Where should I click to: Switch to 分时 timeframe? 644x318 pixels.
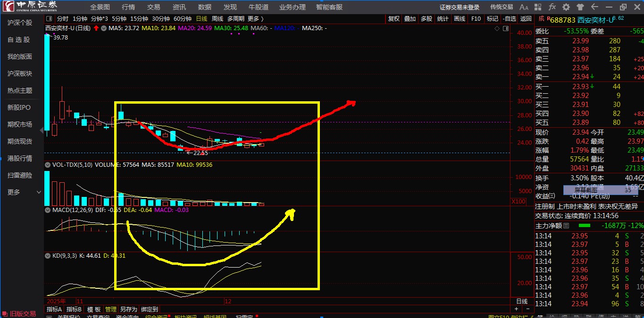[62, 19]
